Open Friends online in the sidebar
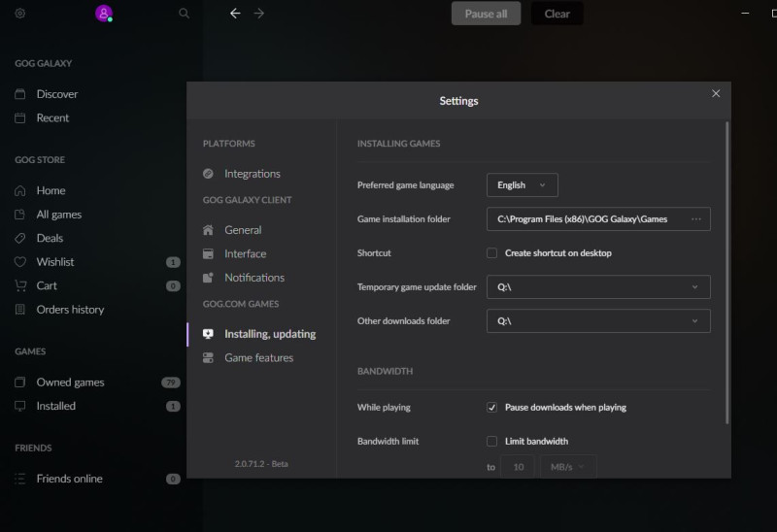Image resolution: width=777 pixels, height=532 pixels. [x=69, y=479]
